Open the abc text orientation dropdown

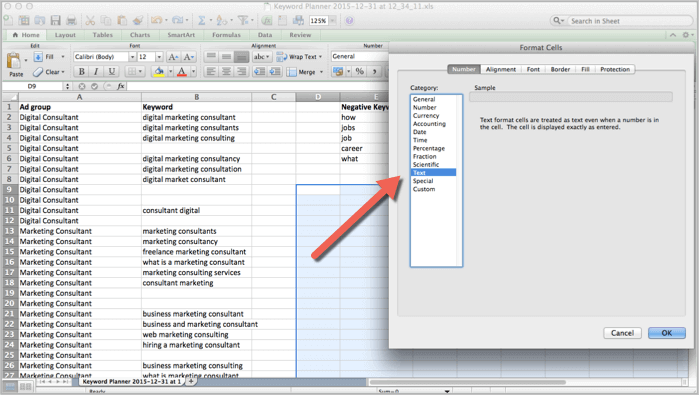click(x=261, y=57)
